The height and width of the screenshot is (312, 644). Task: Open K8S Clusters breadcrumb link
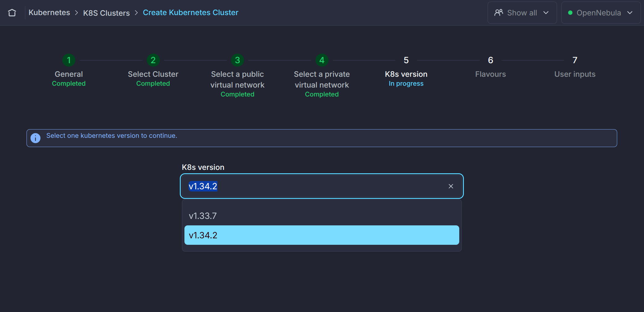pos(106,13)
